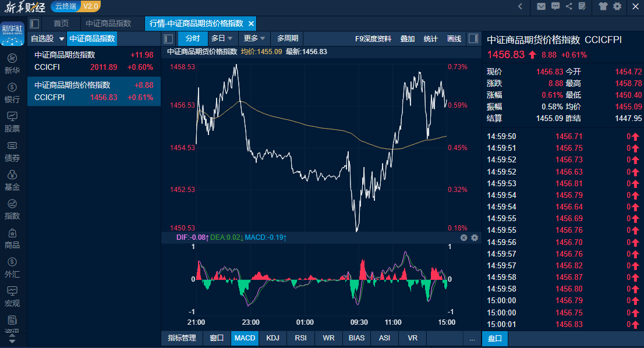Open the mail envelope icon
Image resolution: width=644 pixels, height=348 pixels.
point(542,6)
